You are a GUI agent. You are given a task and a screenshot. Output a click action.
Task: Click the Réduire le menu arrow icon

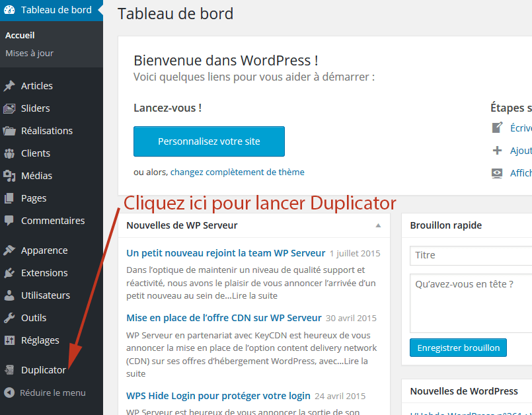(9, 393)
